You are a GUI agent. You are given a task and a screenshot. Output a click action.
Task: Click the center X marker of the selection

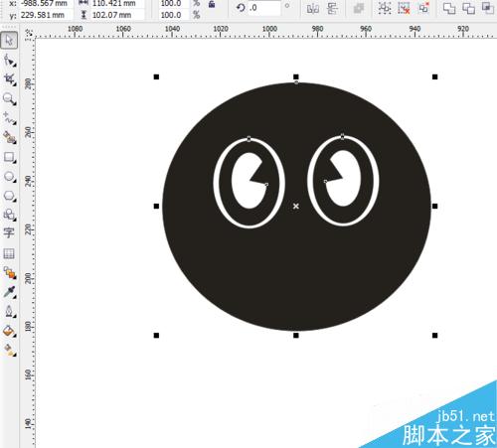coord(296,206)
